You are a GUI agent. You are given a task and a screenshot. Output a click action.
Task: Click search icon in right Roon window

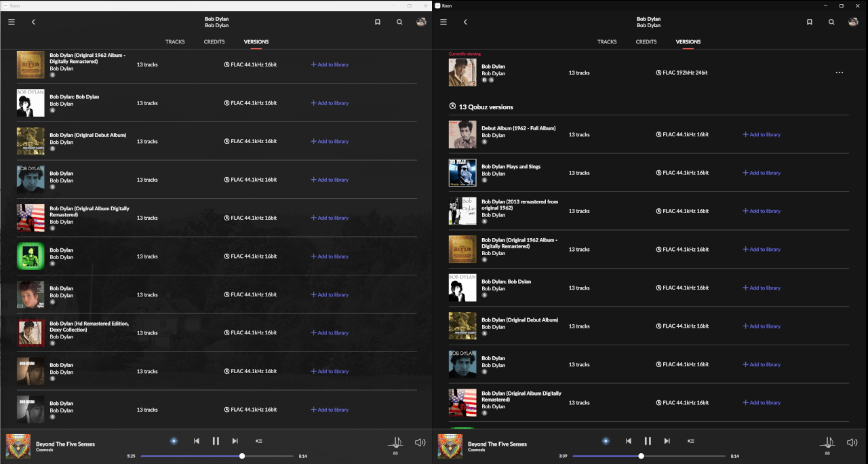[x=831, y=22]
